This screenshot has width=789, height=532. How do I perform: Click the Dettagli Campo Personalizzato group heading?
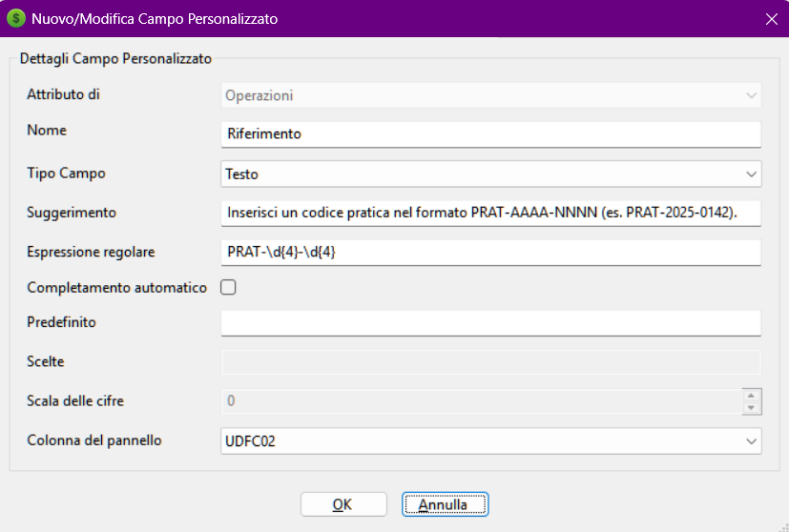[x=115, y=59]
